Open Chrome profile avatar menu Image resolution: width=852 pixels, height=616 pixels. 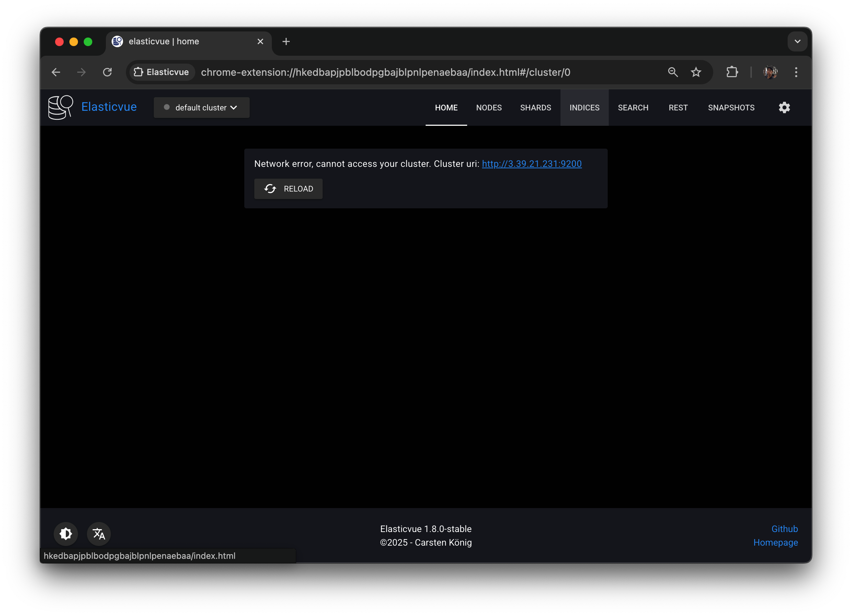tap(770, 72)
